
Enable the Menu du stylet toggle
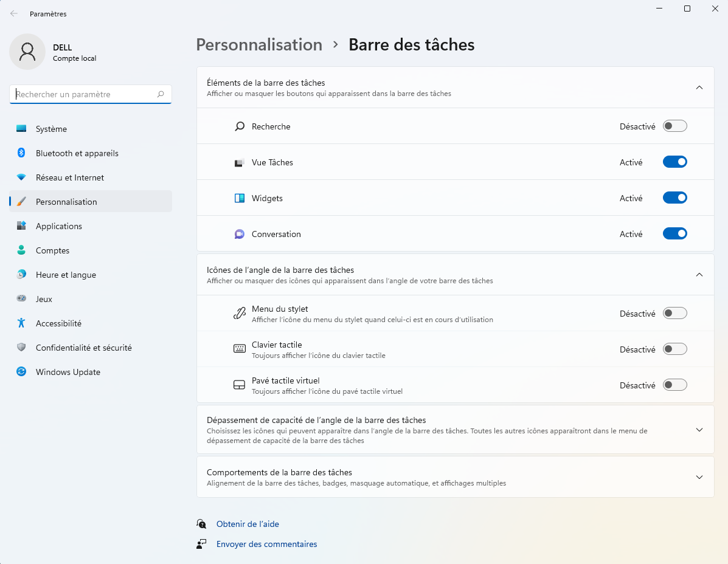[674, 313]
